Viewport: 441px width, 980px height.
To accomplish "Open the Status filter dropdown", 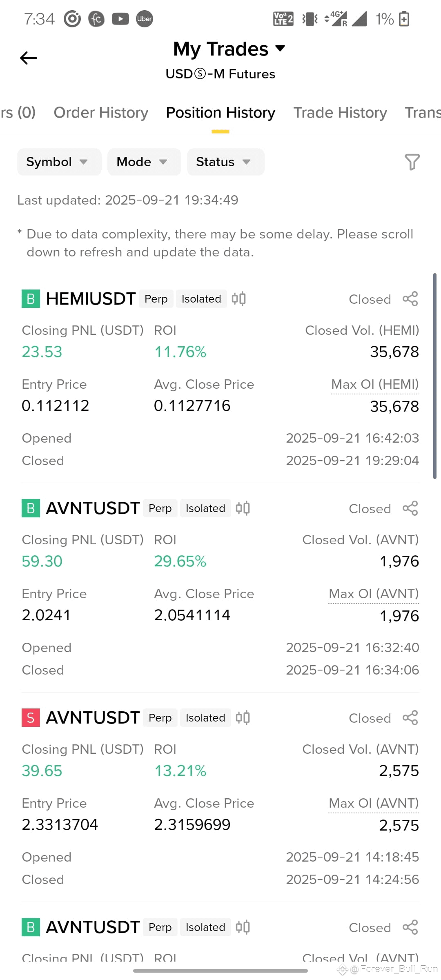I will pyautogui.click(x=226, y=162).
